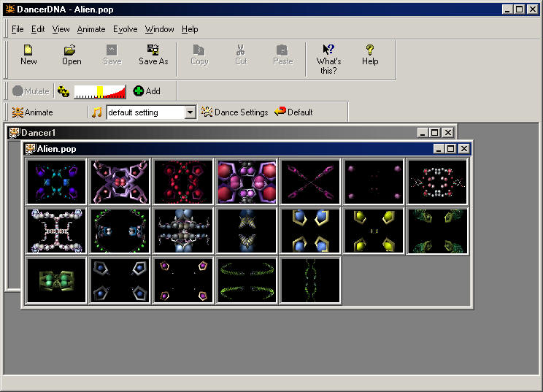543x392 pixels.
Task: Select the dark green leafy pentagons thumbnail
Action: pos(437,231)
